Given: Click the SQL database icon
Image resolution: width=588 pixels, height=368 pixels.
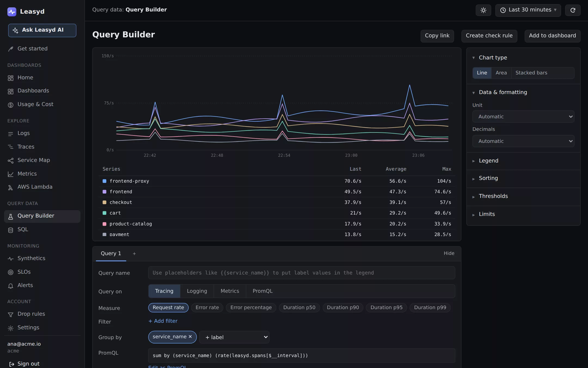Looking at the screenshot, I should (x=11, y=230).
